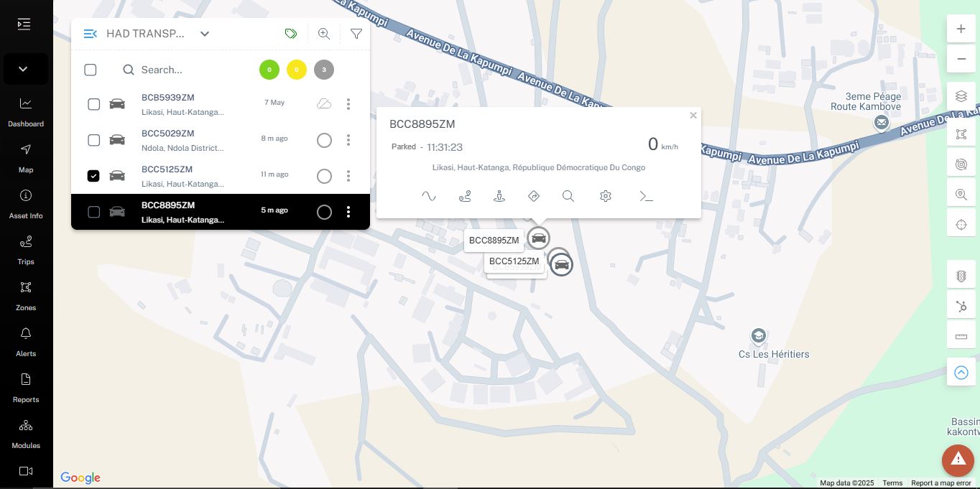Select the sensor graph icon in the asset popup
Image resolution: width=980 pixels, height=489 pixels.
(x=429, y=196)
